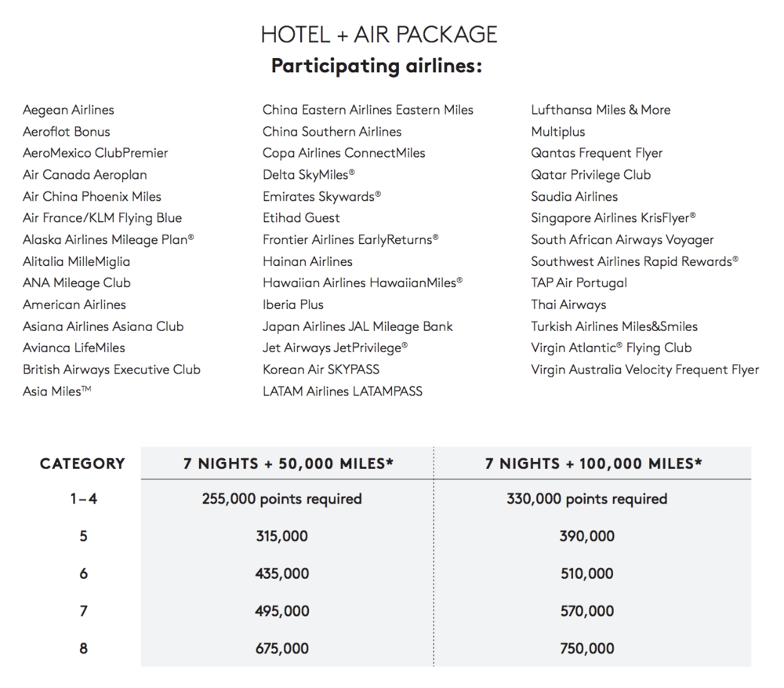Image resolution: width=784 pixels, height=688 pixels.
Task: Click the Asia Miles entry
Action: 56,391
